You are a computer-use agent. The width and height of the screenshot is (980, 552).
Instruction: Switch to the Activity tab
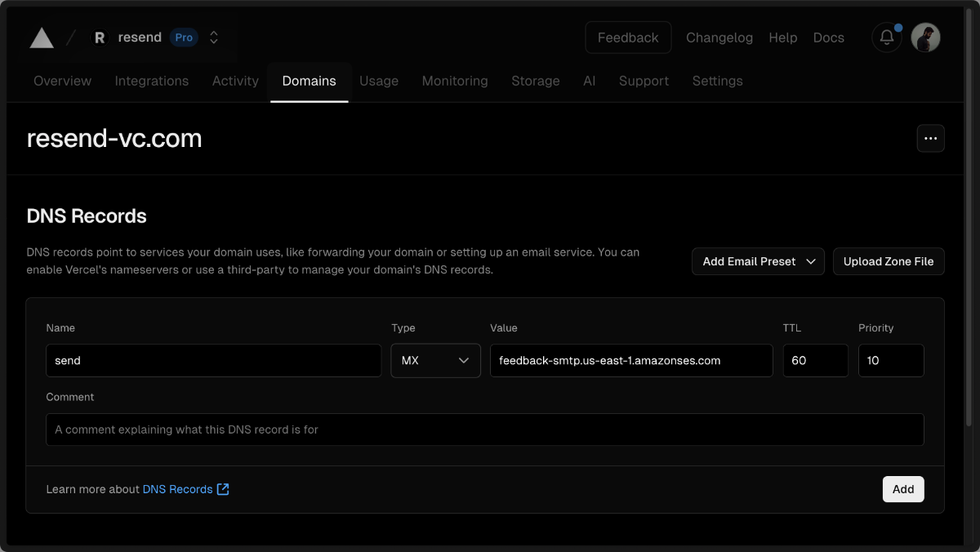pos(235,81)
